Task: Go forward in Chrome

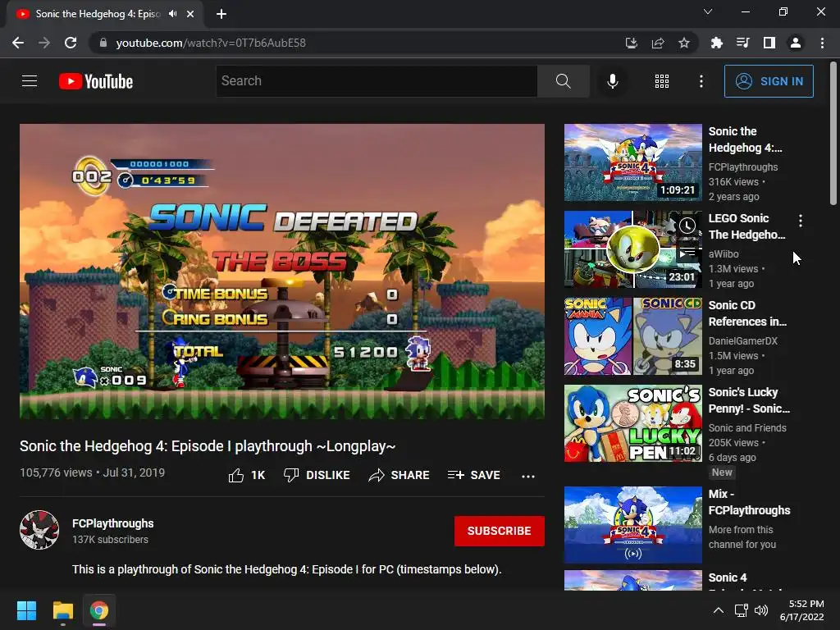Action: pos(44,43)
